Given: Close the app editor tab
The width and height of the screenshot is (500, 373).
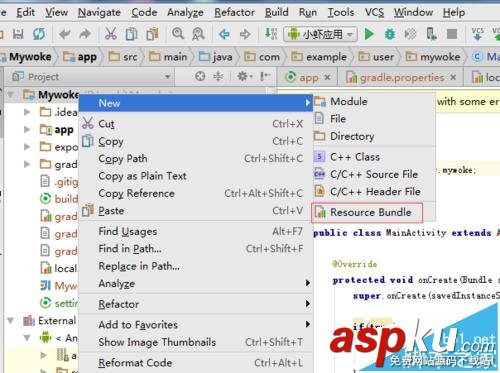Looking at the screenshot, I should (x=327, y=77).
